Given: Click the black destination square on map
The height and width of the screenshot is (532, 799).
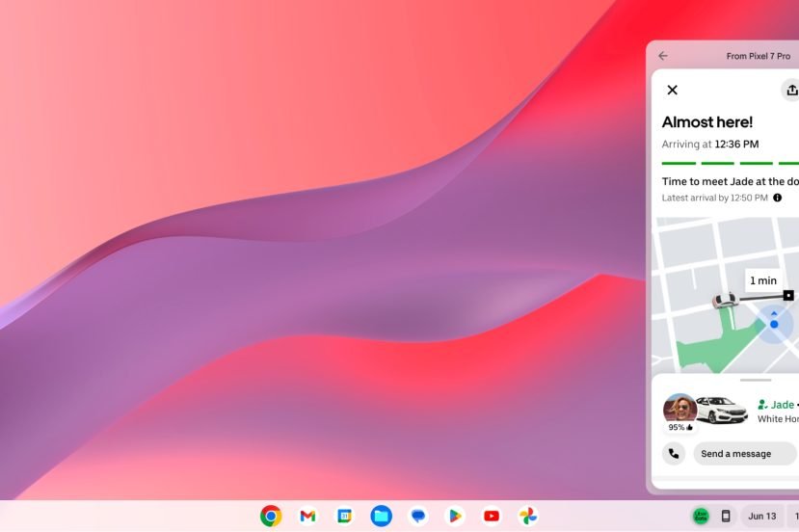Looking at the screenshot, I should (788, 295).
